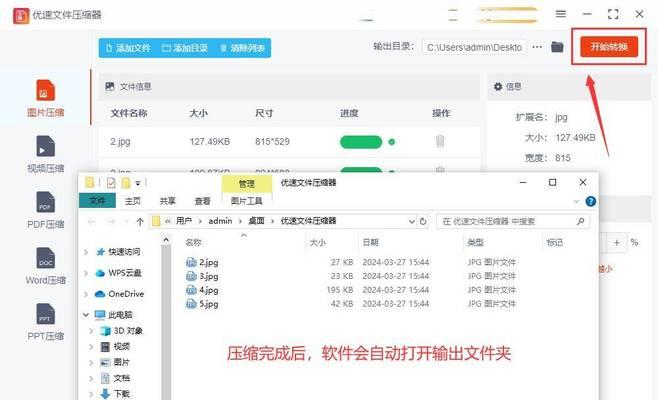Viewport: 658px width, 400px height.
Task: Collapse the Explorer ribbon chevron
Action: [x=576, y=201]
